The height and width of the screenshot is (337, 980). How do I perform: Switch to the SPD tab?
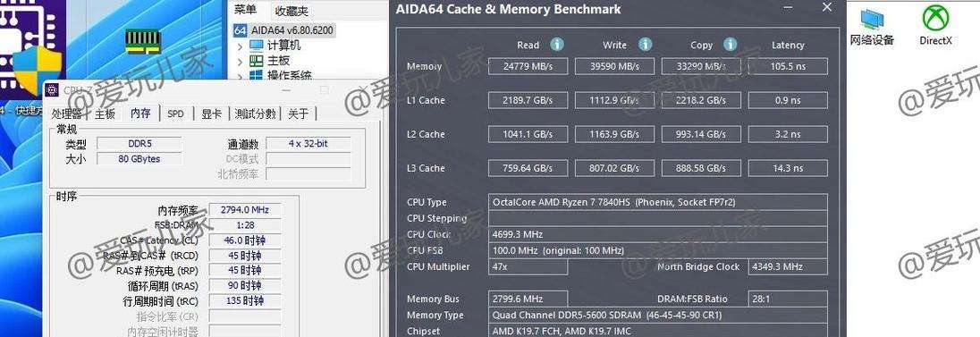[x=175, y=114]
